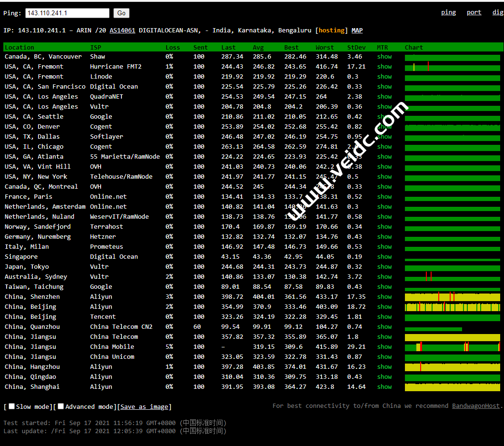Open the dig tool link at top right
This screenshot has width=504, height=446.
coord(497,12)
